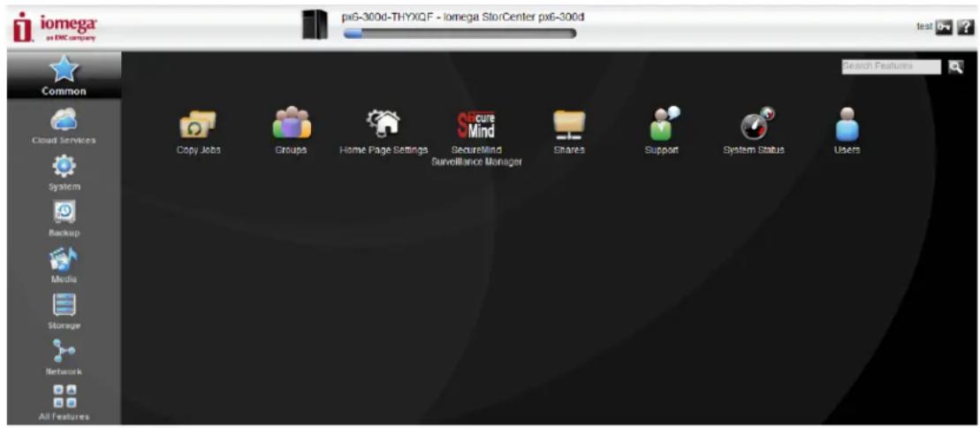Click the magnifier search button
The width and height of the screenshot is (980, 428).
955,66
